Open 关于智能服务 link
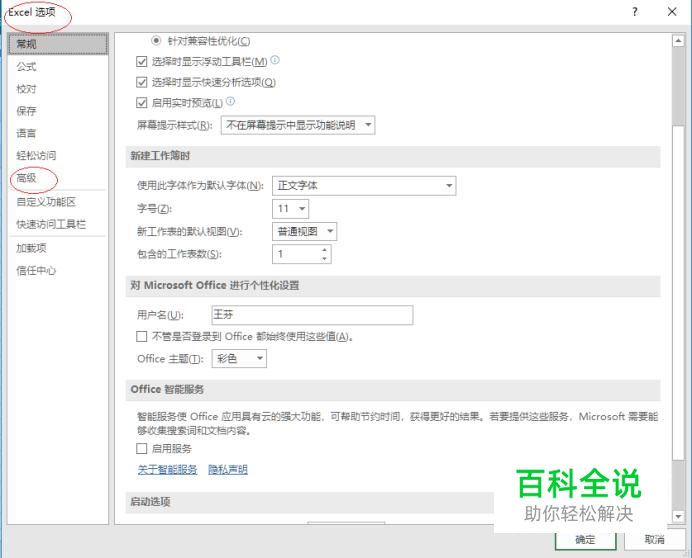Viewport: 692px width, 558px height. tap(167, 469)
